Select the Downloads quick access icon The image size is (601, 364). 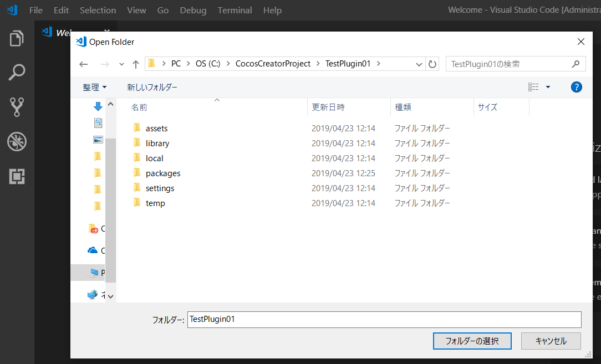pos(98,106)
